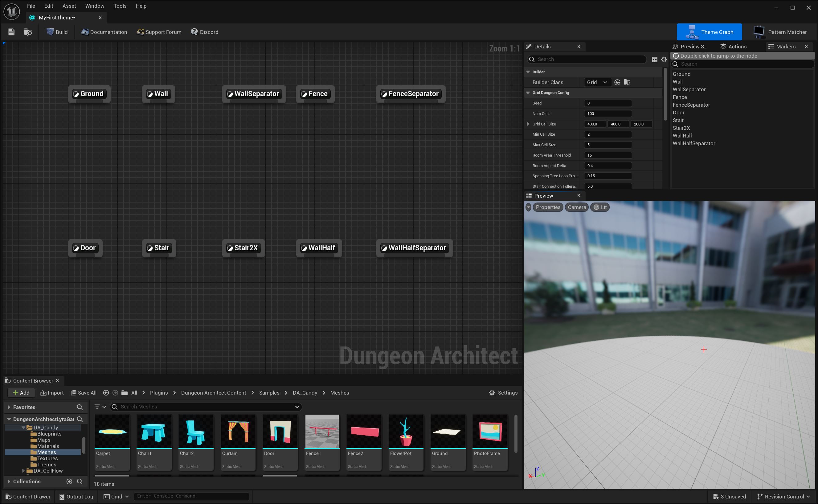Select the WallSeparator marker node
The width and height of the screenshot is (818, 504).
[254, 94]
